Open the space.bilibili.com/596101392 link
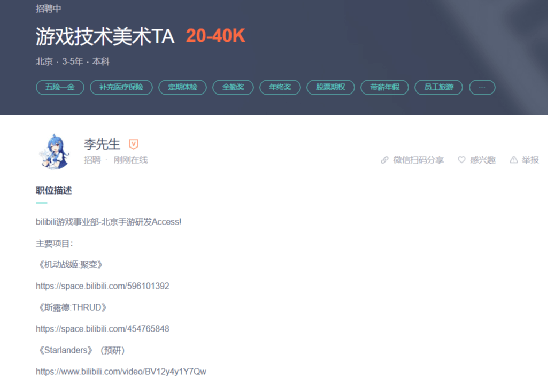 click(x=102, y=286)
